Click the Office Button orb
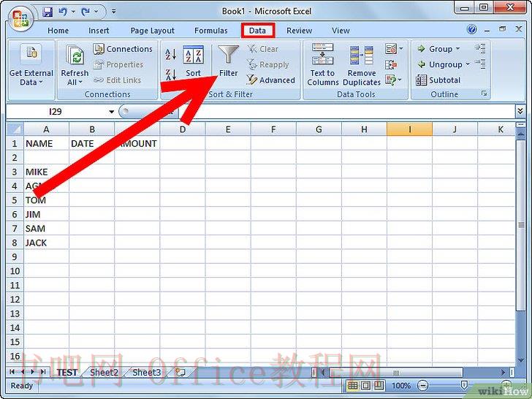This screenshot has height=399, width=532. coord(20,19)
